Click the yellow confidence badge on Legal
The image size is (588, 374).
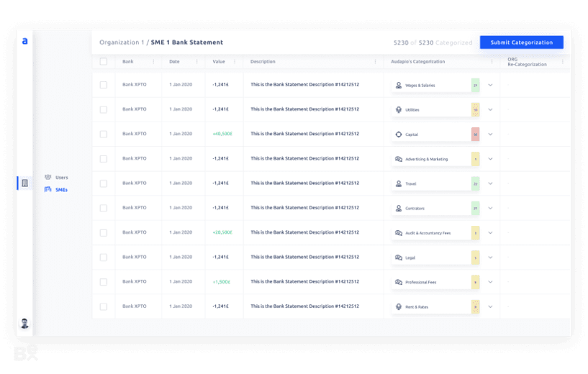(475, 257)
